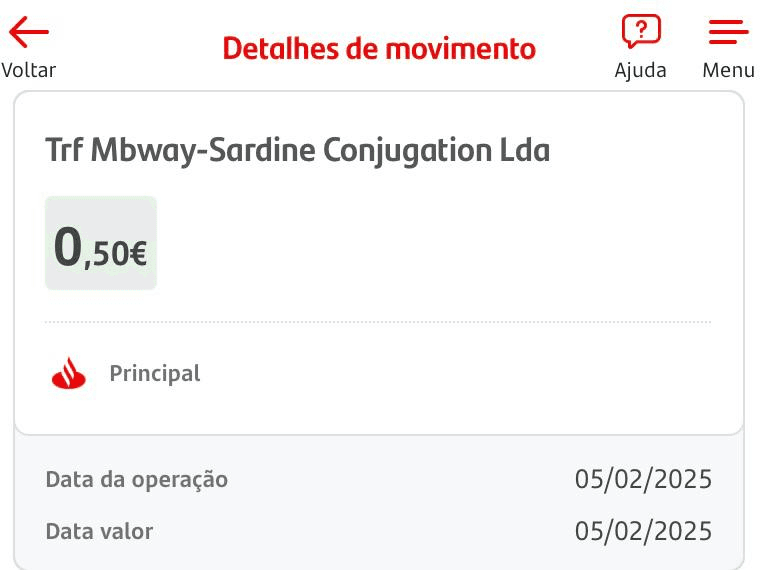Select the Principal account label
The height and width of the screenshot is (570, 761).
pyautogui.click(x=155, y=374)
